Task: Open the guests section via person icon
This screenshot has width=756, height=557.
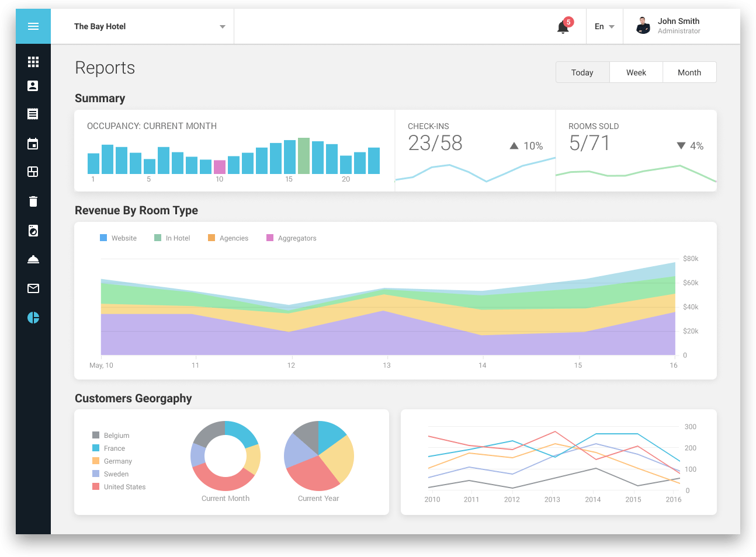Action: pyautogui.click(x=33, y=85)
